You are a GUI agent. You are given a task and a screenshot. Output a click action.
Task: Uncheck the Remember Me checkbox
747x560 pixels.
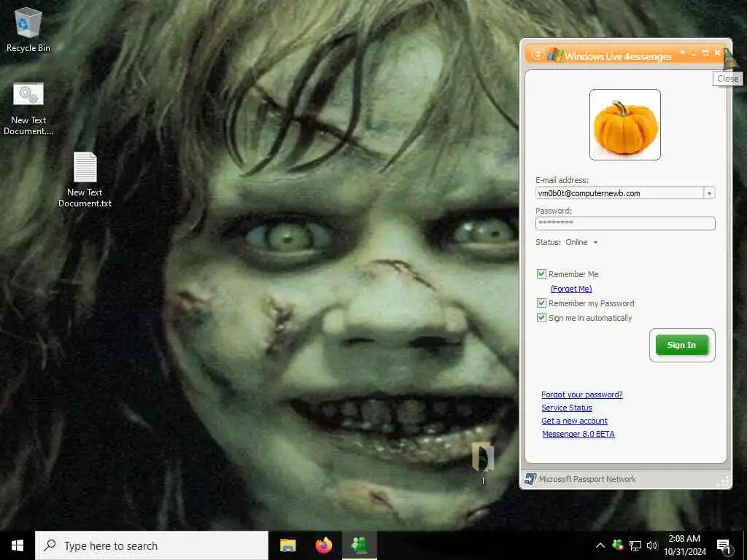coord(541,274)
